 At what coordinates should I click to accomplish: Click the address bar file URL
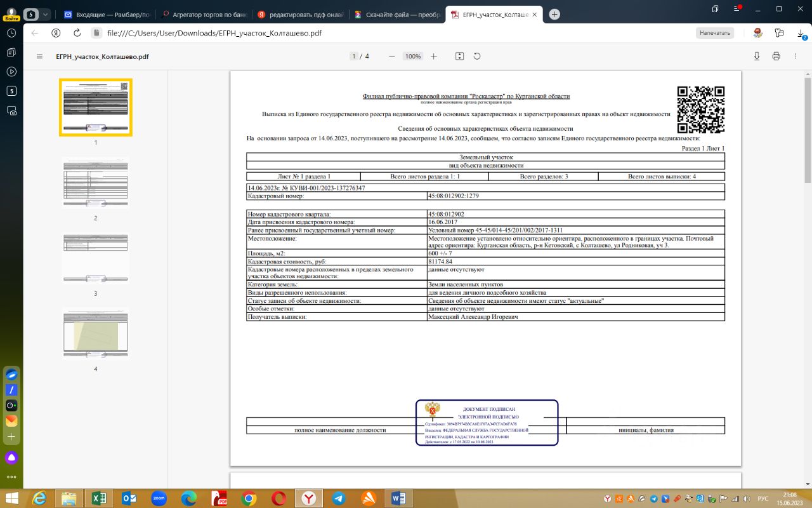point(219,33)
